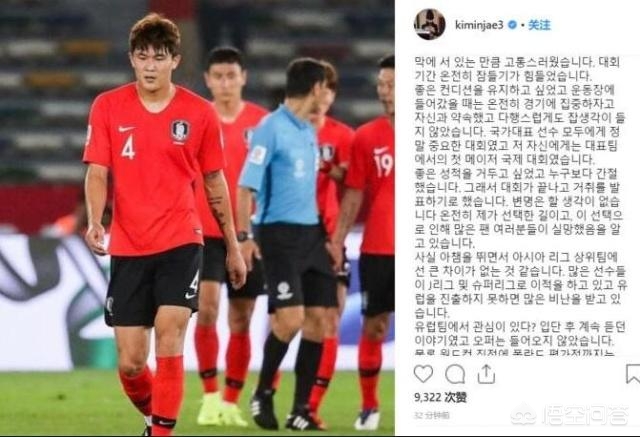This screenshot has width=640, height=437.
Task: Open the kiminjae3 username link
Action: (x=479, y=25)
